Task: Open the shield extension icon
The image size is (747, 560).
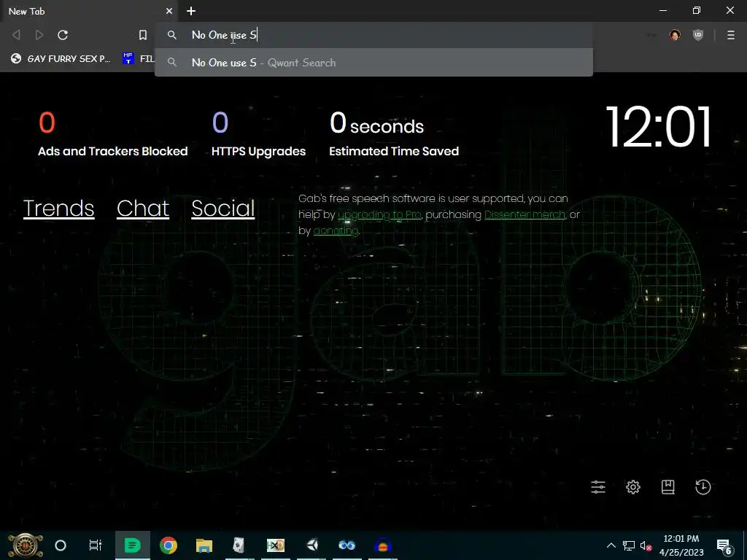Action: tap(698, 35)
